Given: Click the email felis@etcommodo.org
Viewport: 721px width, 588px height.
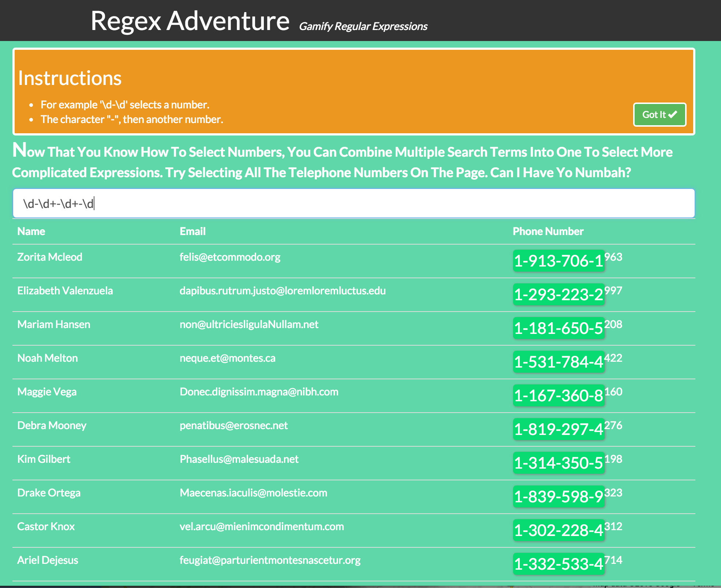Looking at the screenshot, I should pyautogui.click(x=230, y=257).
